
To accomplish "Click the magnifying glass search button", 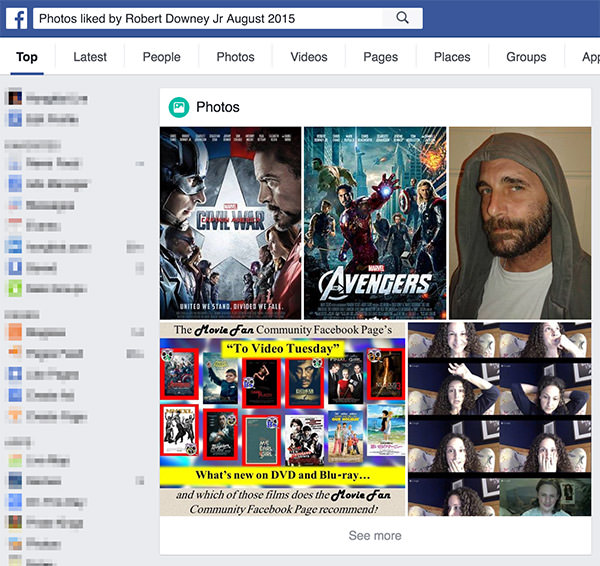I will point(402,18).
